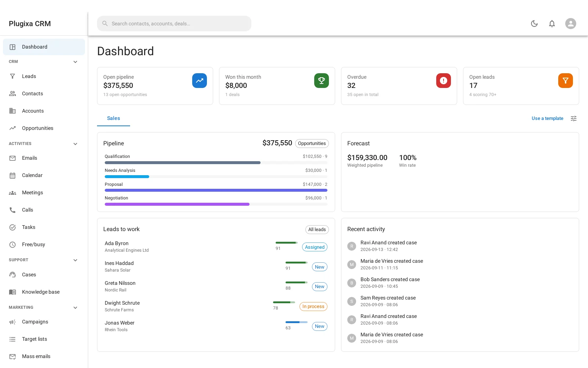Viewport: 588px width, 368px height.
Task: Click the In process chip for Dwight Schrute
Action: pyautogui.click(x=313, y=307)
